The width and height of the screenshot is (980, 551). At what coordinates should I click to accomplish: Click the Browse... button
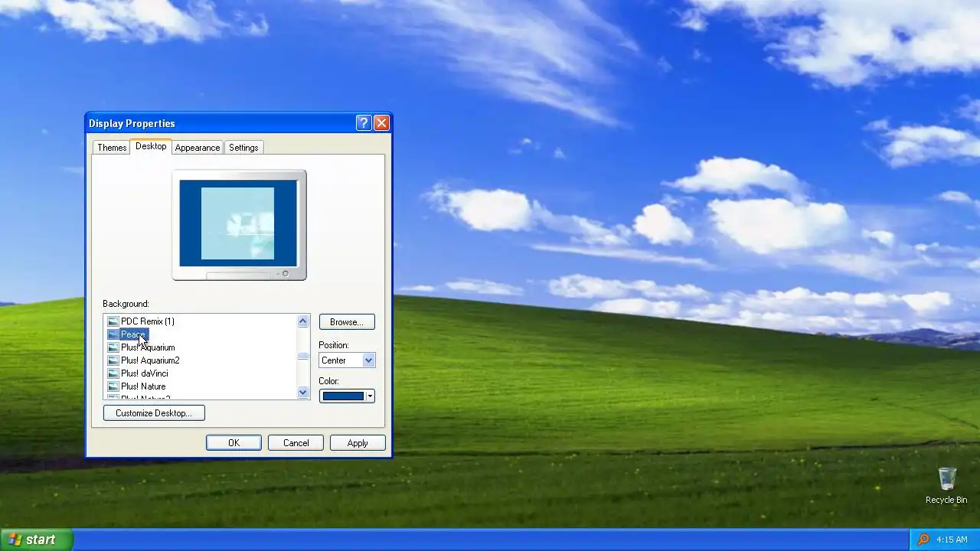tap(347, 322)
